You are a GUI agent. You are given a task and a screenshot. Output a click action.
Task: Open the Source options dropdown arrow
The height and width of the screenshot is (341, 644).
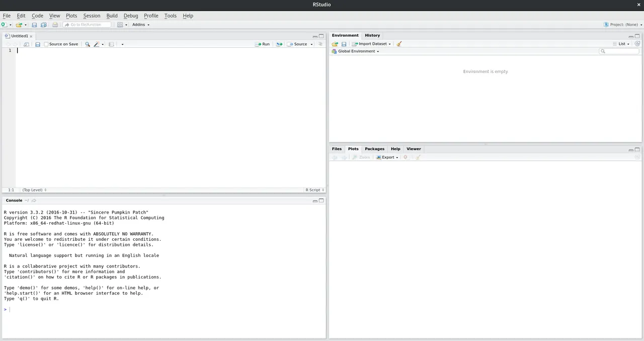tap(311, 44)
